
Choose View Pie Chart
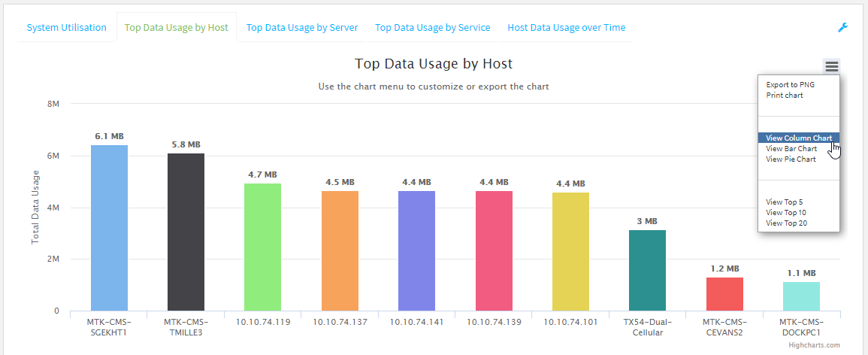click(791, 159)
